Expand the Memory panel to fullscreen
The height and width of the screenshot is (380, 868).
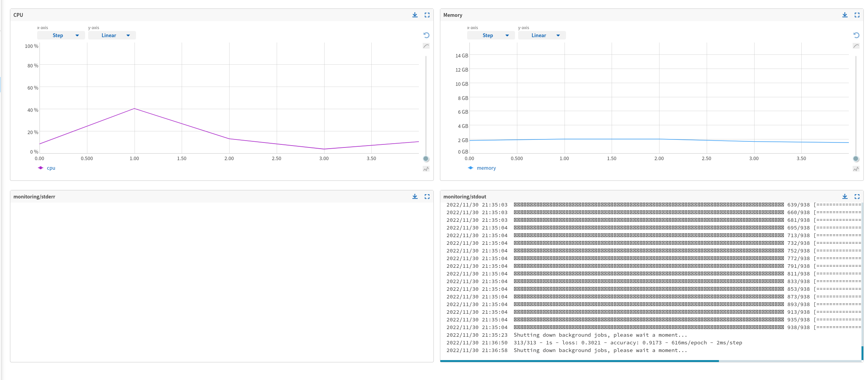coord(857,15)
